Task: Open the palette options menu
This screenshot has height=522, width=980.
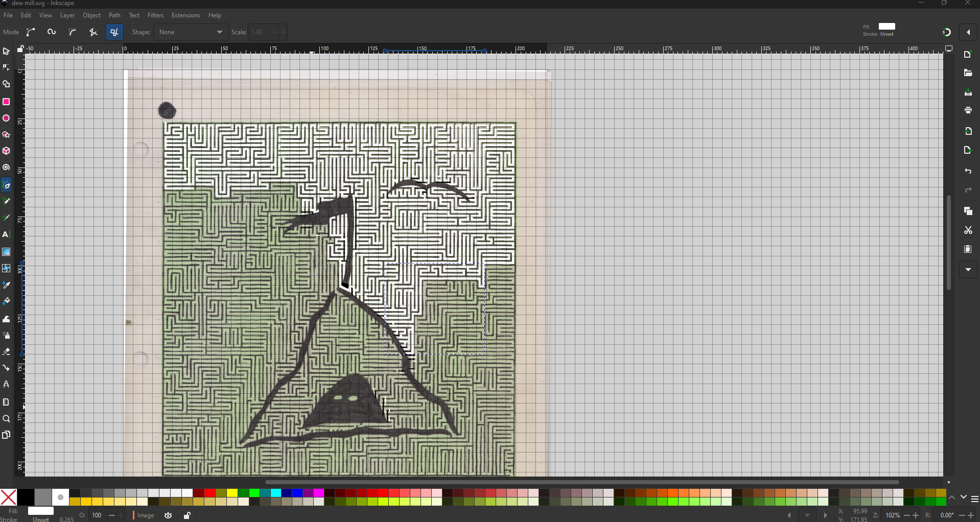Action: click(975, 499)
